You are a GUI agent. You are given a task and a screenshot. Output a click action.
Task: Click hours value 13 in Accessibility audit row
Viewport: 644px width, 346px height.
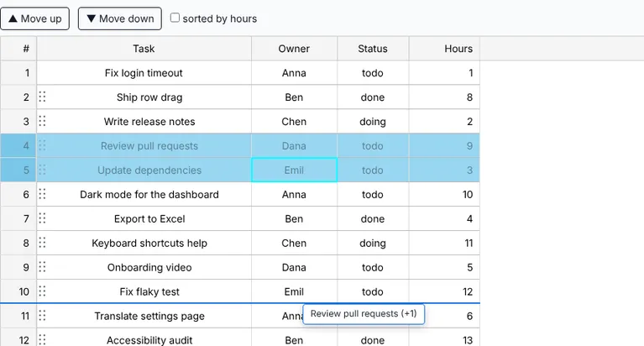[x=444, y=338]
